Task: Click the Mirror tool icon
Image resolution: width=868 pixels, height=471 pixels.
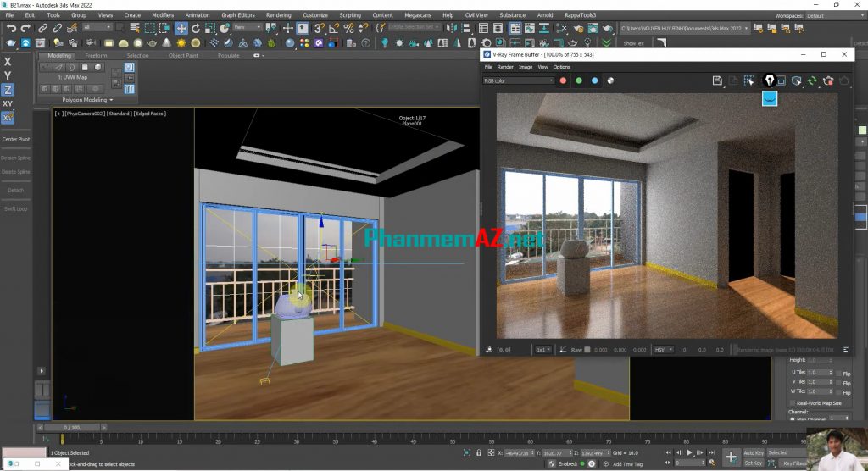Action: (452, 28)
